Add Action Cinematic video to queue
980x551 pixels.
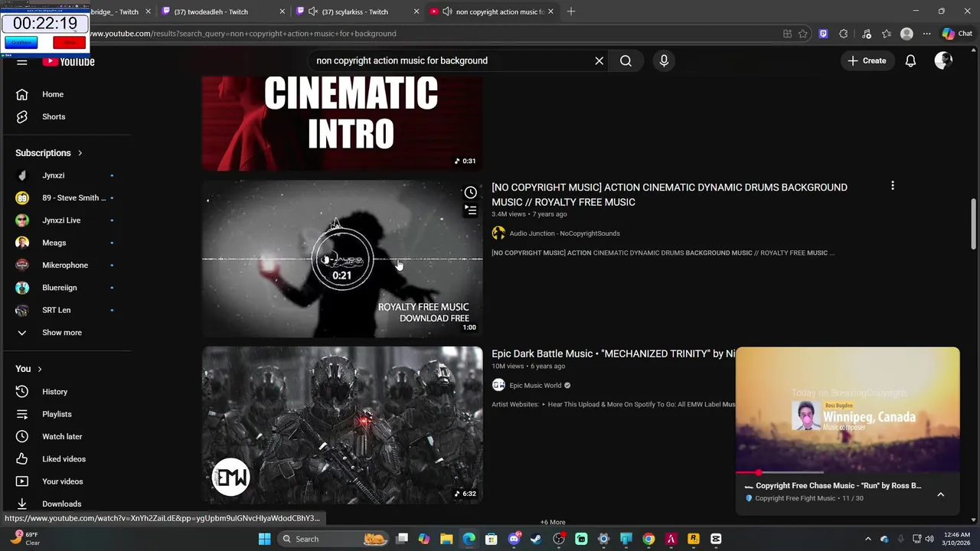[x=470, y=210]
